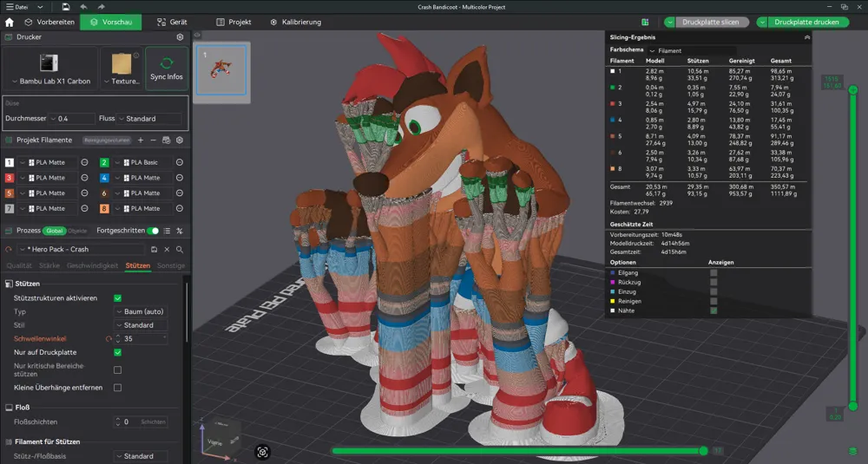
Task: Click the edit icon for filament 1
Action: point(85,162)
